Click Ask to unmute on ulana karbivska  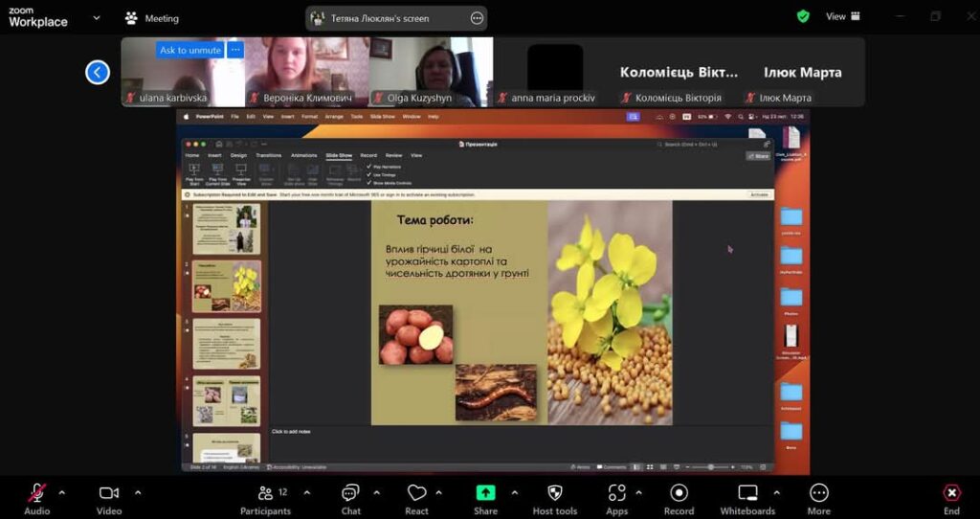[x=190, y=50]
